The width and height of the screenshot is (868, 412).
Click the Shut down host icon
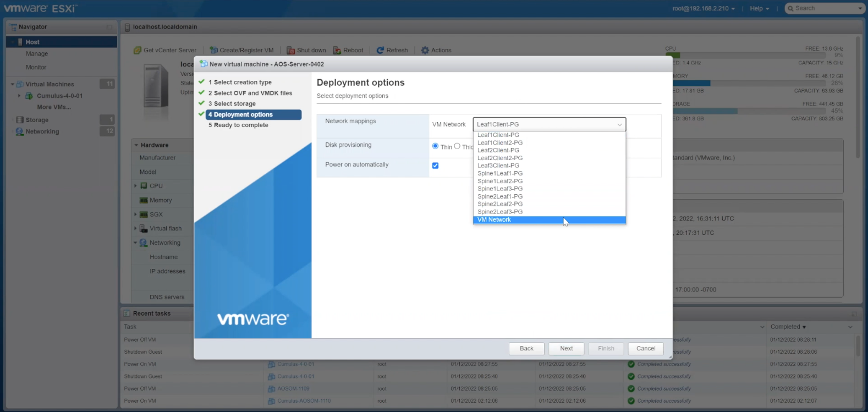[291, 50]
